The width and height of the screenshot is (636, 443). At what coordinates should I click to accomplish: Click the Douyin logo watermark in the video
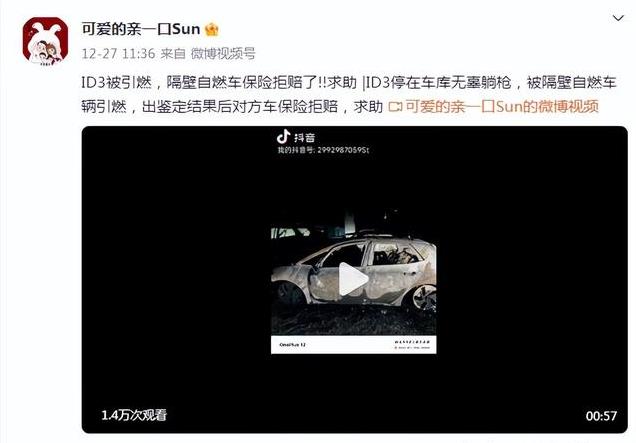coord(284,137)
